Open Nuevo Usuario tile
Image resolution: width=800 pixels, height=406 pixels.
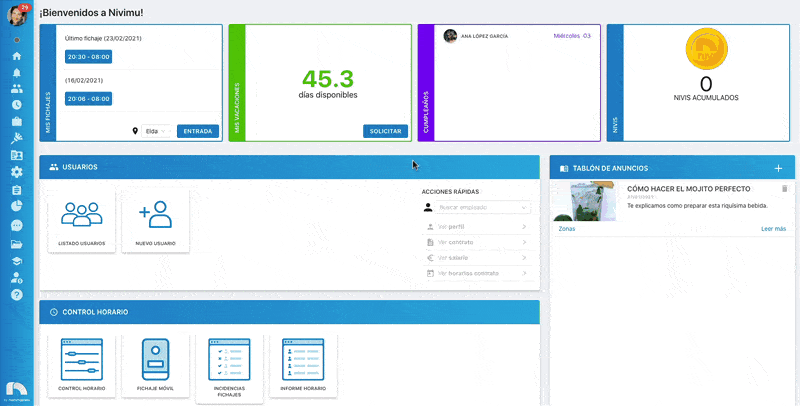[x=156, y=221]
